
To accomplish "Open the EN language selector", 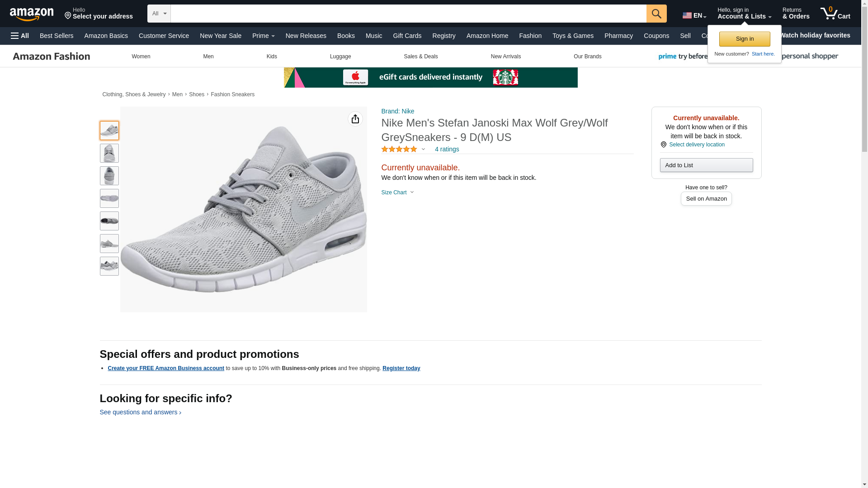I will pos(694,15).
